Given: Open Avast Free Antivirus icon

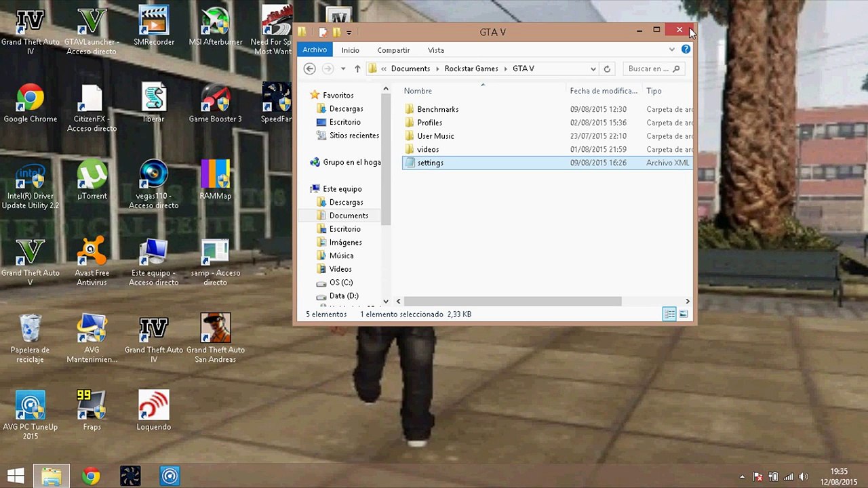Looking at the screenshot, I should [x=92, y=262].
